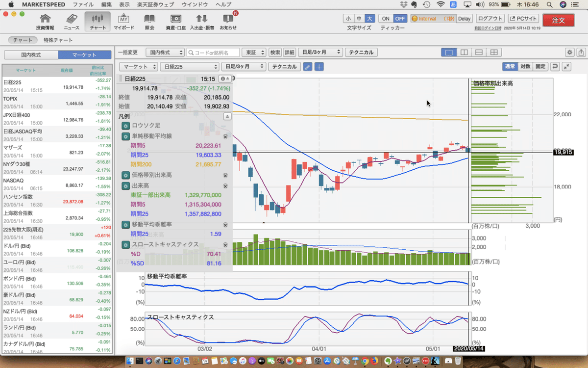Click the red 注文 order button
Viewport: 588px width, 368px height.
pyautogui.click(x=558, y=21)
